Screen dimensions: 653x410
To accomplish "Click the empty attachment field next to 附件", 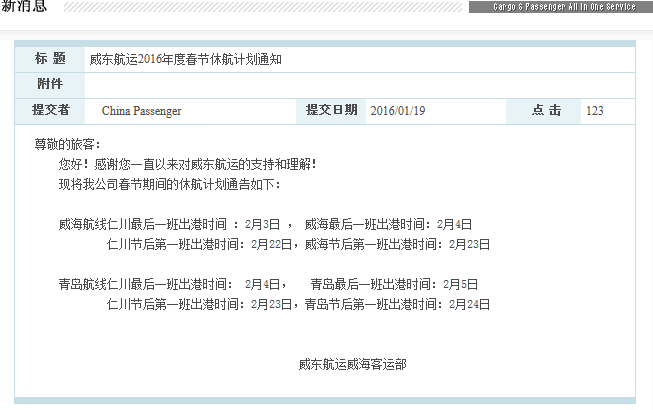I will click(x=360, y=85).
